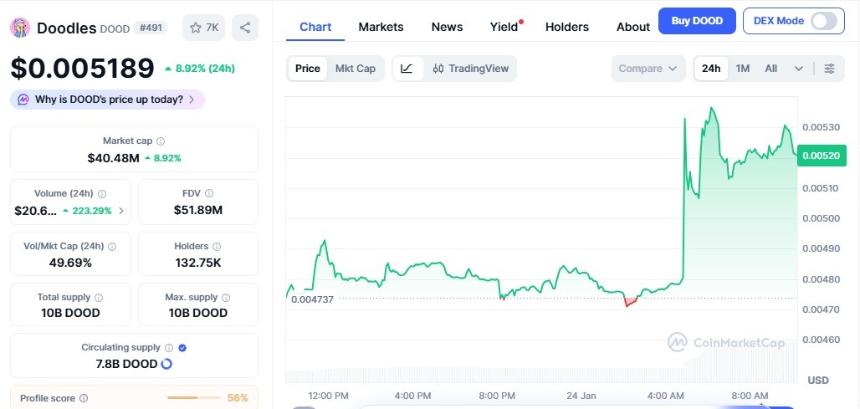Screen dimensions: 860x409
Task: Open the Markets tab
Action: click(x=381, y=27)
